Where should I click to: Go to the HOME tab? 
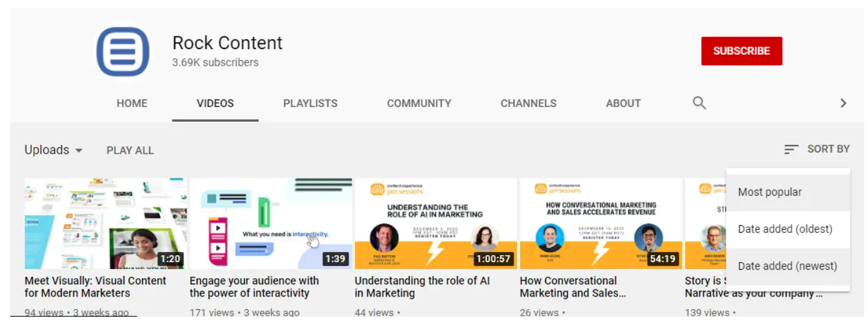132,103
